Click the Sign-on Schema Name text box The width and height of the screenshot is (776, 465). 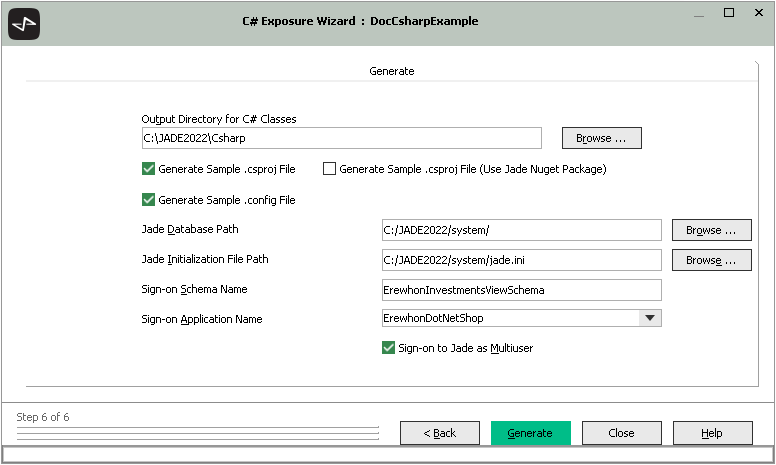pos(521,290)
